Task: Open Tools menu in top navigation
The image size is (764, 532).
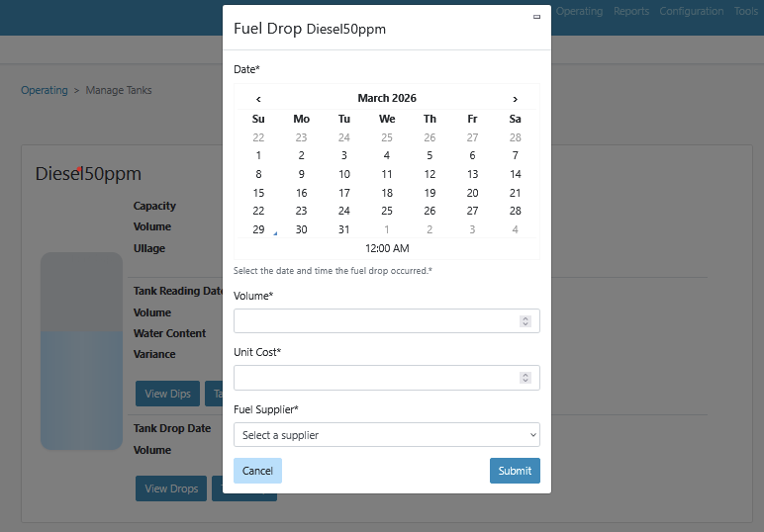Action: tap(746, 11)
